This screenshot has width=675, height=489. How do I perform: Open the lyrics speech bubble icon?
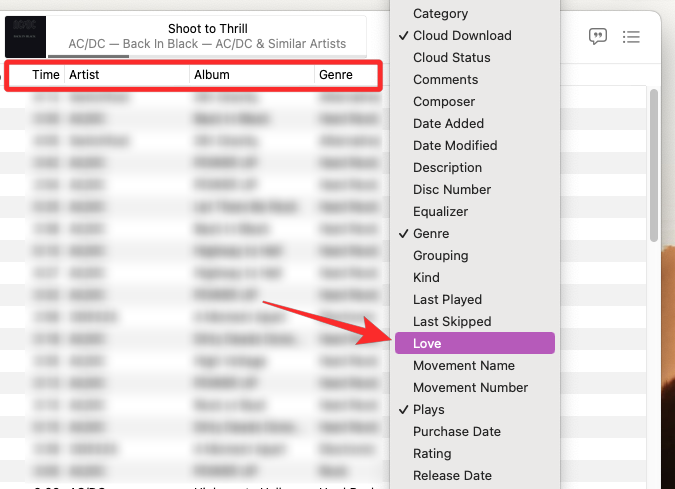tap(598, 37)
